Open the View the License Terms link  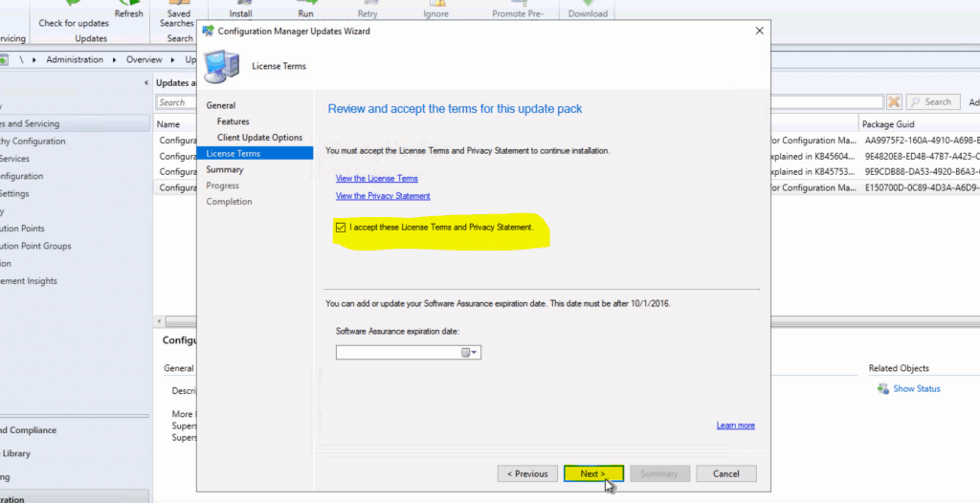click(x=377, y=179)
